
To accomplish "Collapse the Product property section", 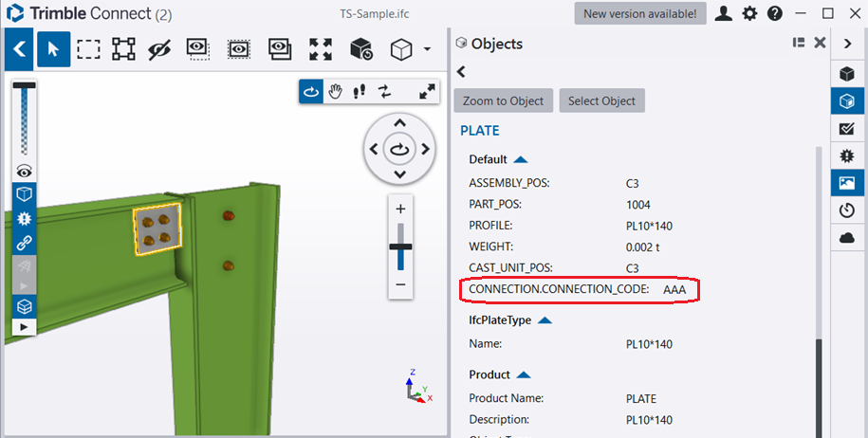I will tap(520, 374).
